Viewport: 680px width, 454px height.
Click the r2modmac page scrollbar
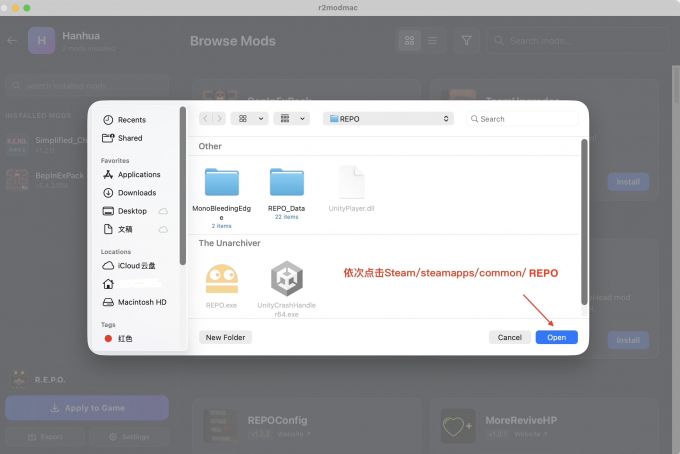pyautogui.click(x=676, y=85)
